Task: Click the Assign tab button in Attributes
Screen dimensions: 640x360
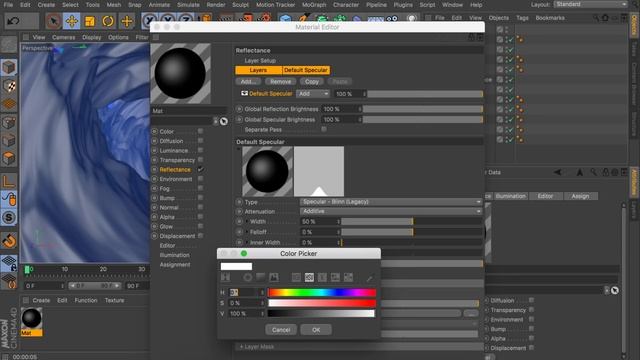Action: click(580, 196)
